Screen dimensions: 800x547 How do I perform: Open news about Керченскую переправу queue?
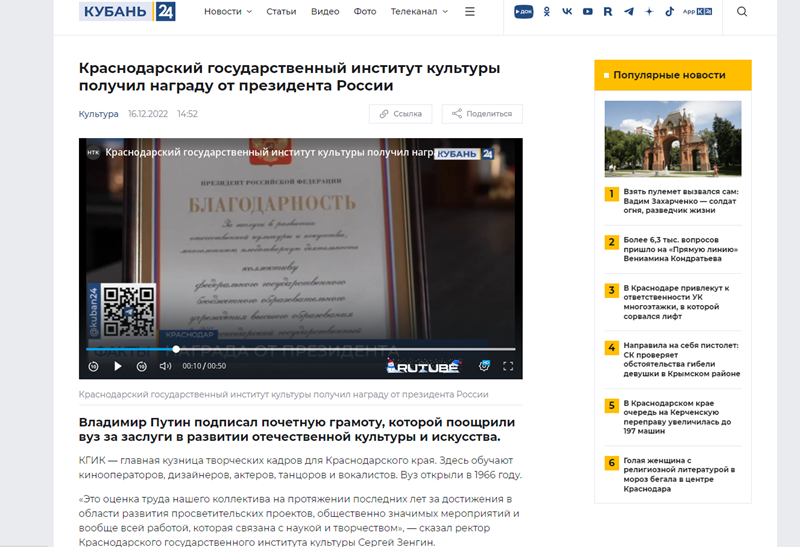(x=677, y=417)
